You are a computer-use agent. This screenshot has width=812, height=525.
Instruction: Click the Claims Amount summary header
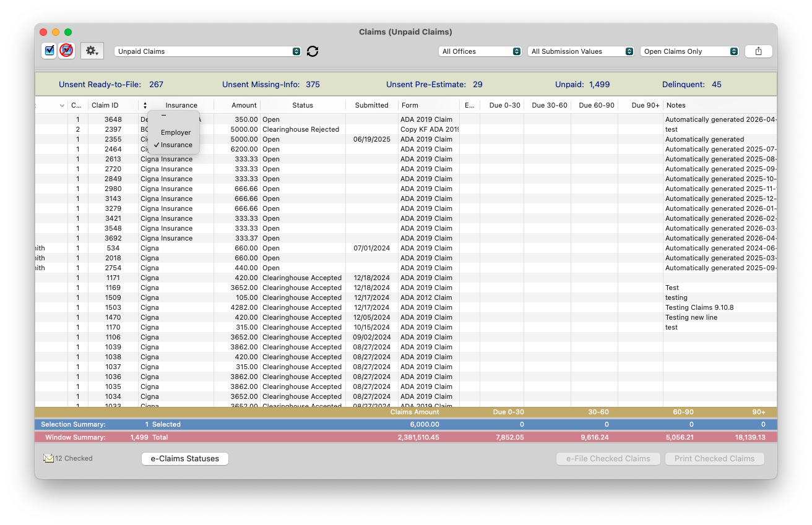tap(415, 412)
